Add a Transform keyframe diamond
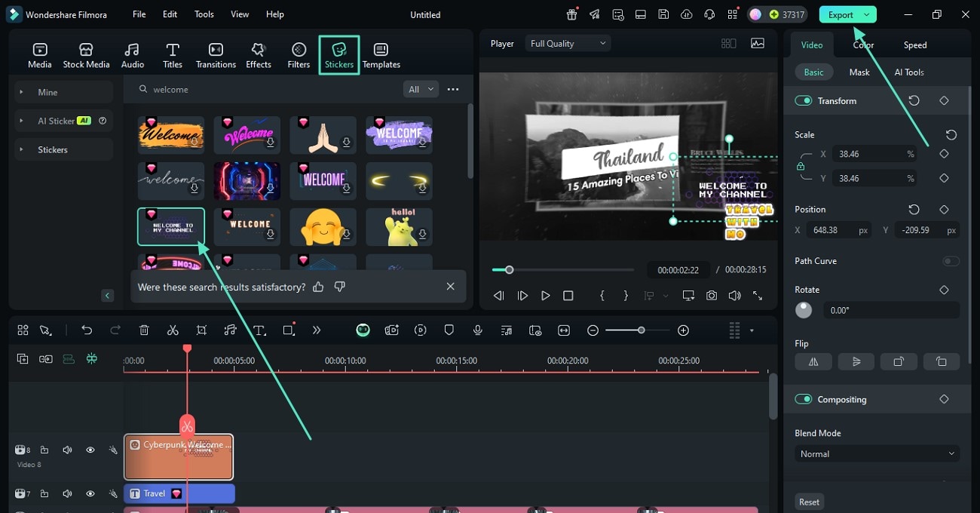This screenshot has width=980, height=513. tap(944, 100)
